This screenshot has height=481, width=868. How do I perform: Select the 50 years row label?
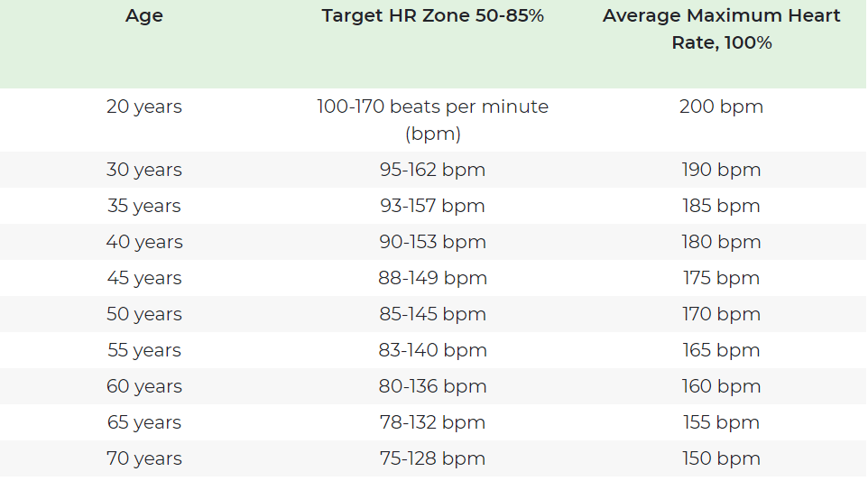click(144, 314)
